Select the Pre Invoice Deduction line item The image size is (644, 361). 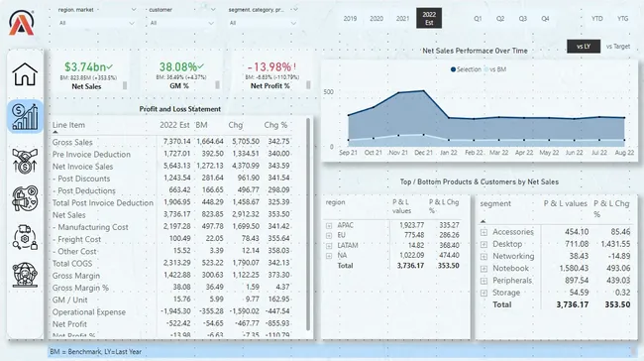pos(91,154)
